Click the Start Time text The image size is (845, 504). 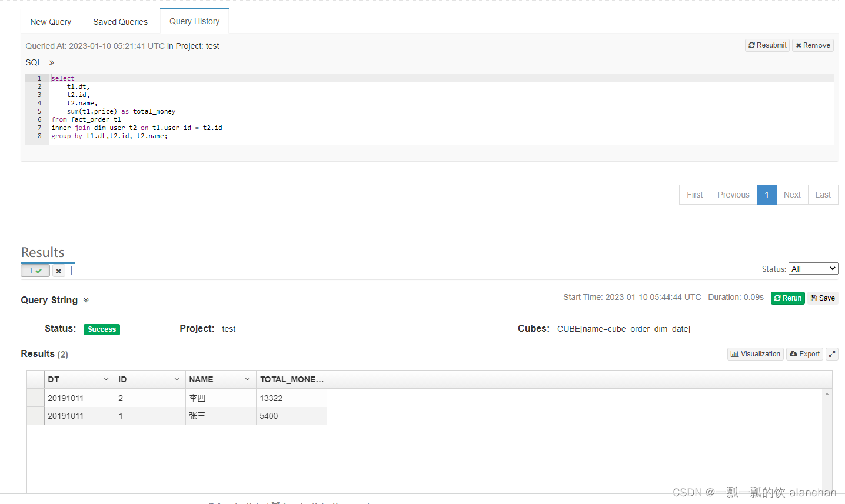click(x=632, y=297)
